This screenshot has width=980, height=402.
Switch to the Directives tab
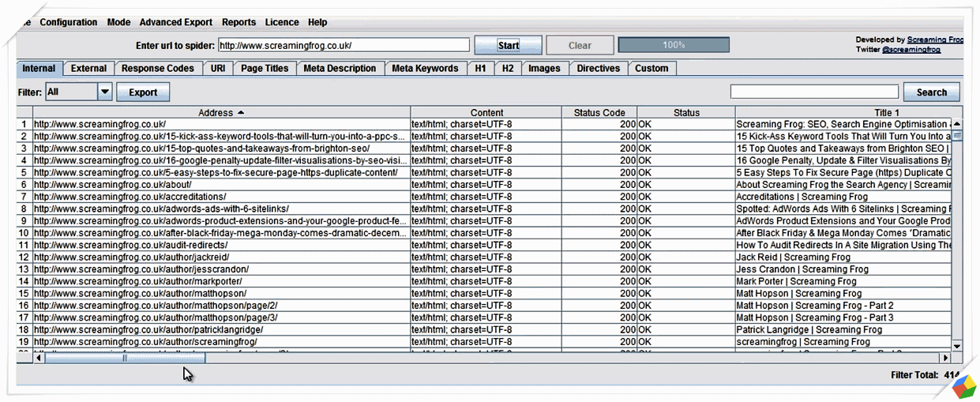599,69
